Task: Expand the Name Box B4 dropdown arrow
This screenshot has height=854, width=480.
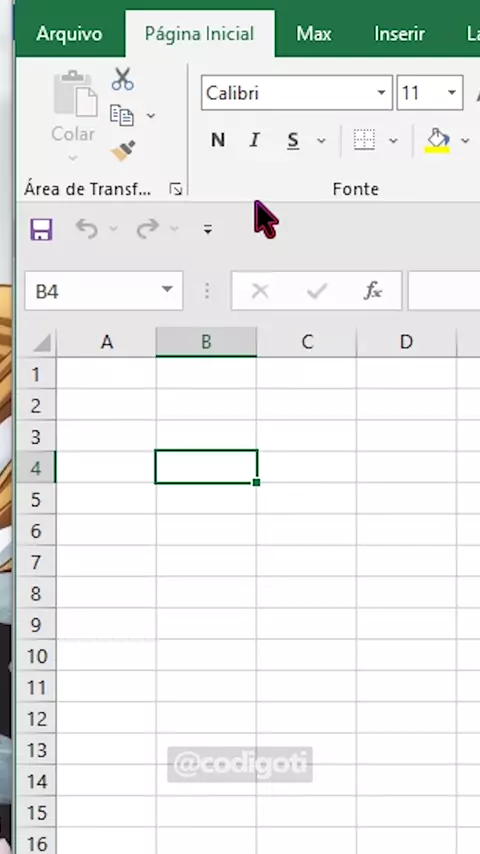Action: coord(167,290)
